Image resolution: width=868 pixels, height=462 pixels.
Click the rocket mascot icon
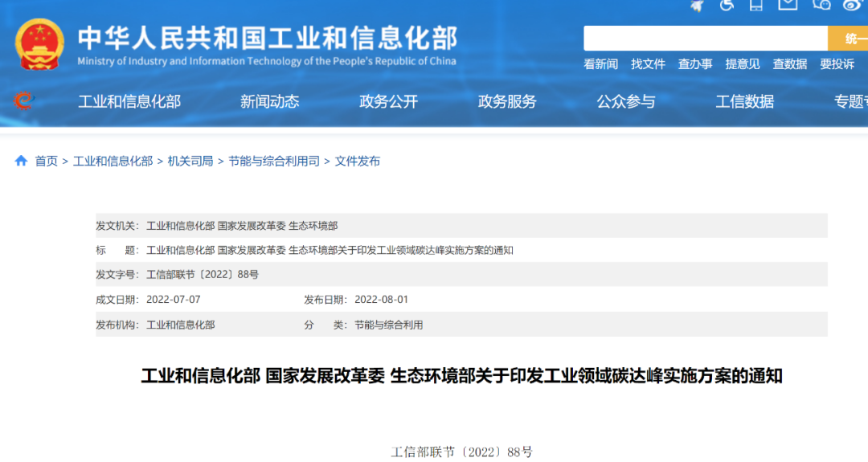(697, 6)
